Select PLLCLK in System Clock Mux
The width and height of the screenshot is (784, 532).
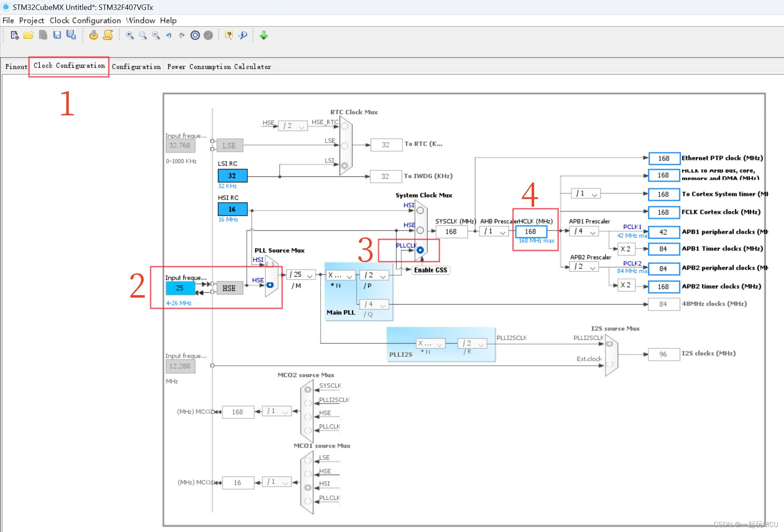(420, 250)
